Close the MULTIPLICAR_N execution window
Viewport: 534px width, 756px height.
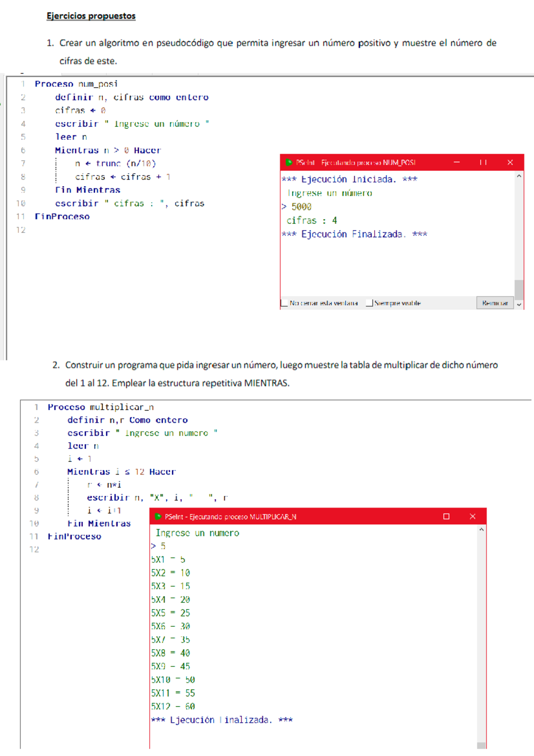473,516
